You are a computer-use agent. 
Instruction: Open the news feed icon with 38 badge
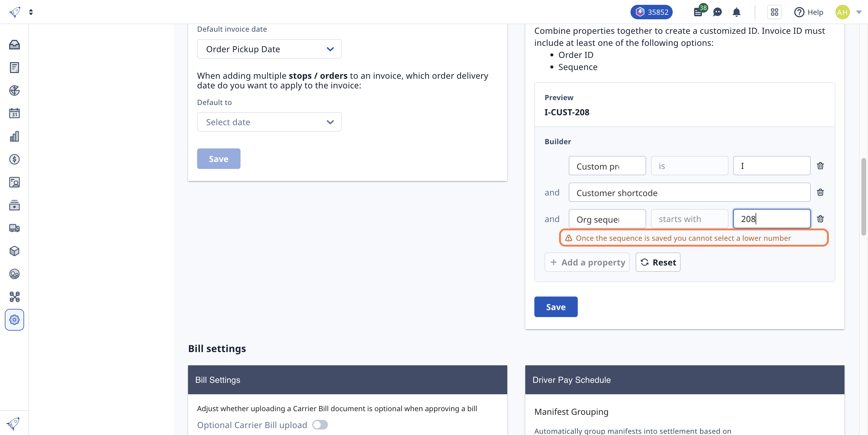click(x=699, y=11)
